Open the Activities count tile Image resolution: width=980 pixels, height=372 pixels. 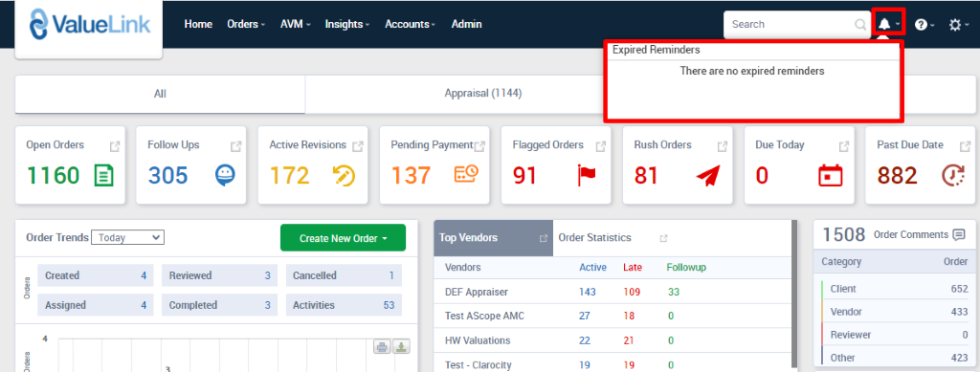(x=344, y=305)
